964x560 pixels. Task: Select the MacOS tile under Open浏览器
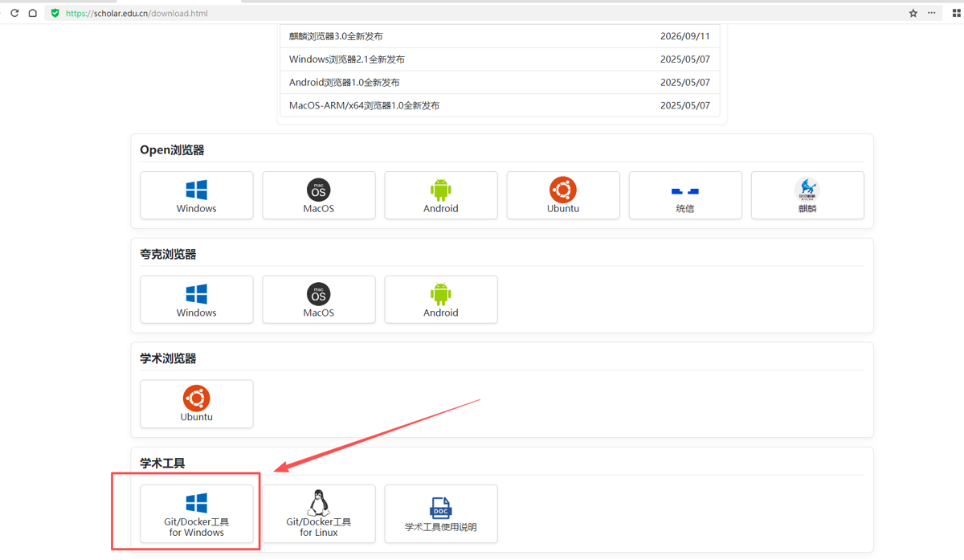point(319,195)
